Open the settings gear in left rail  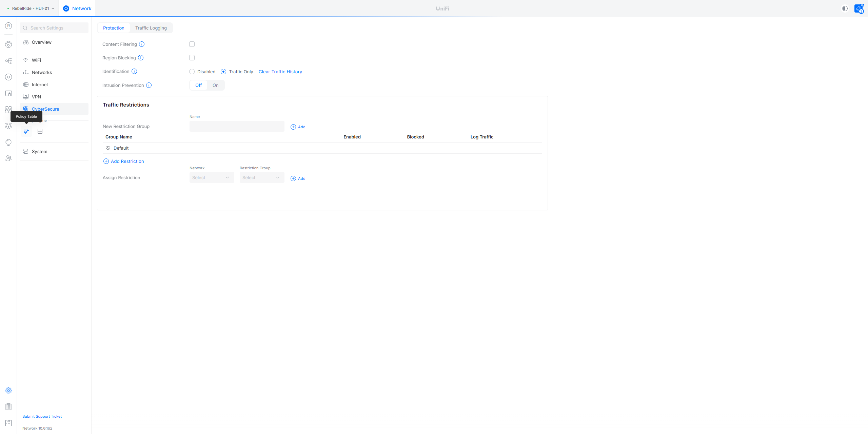(x=8, y=391)
